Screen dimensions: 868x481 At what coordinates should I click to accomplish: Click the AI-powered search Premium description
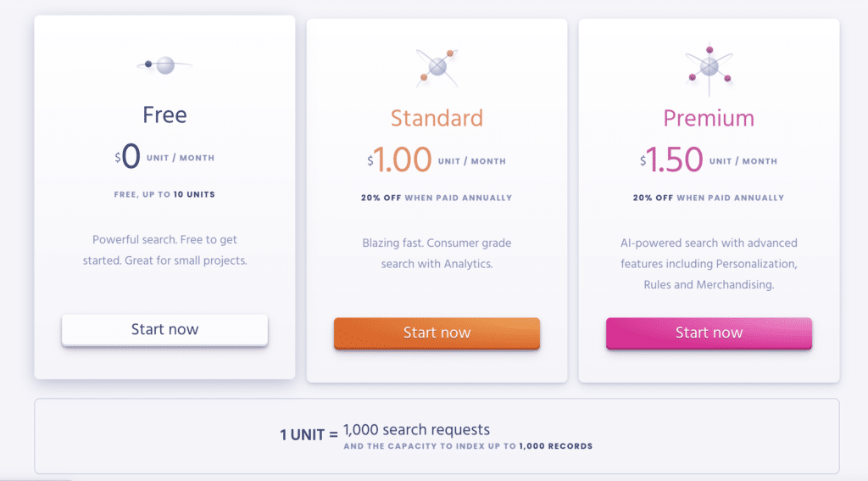tap(709, 264)
